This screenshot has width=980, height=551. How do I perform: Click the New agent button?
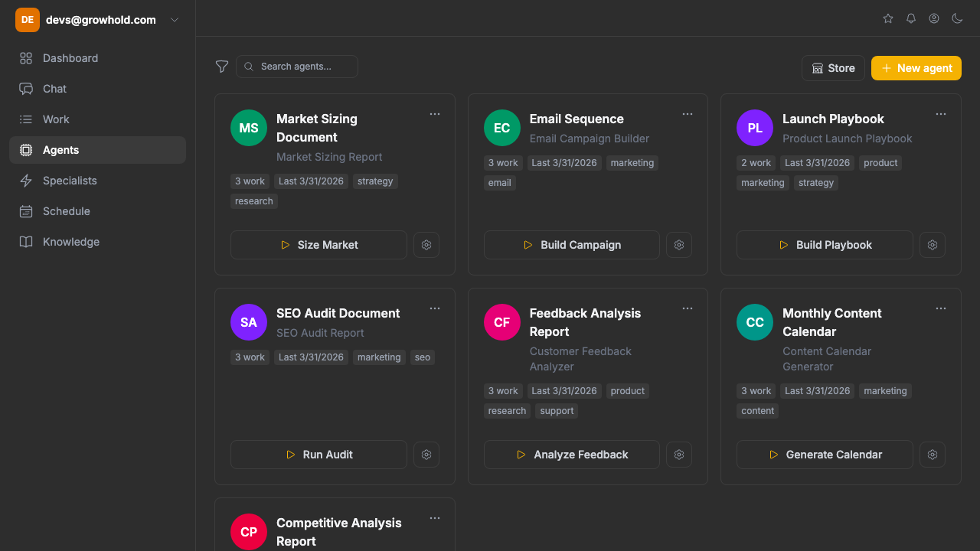click(916, 68)
